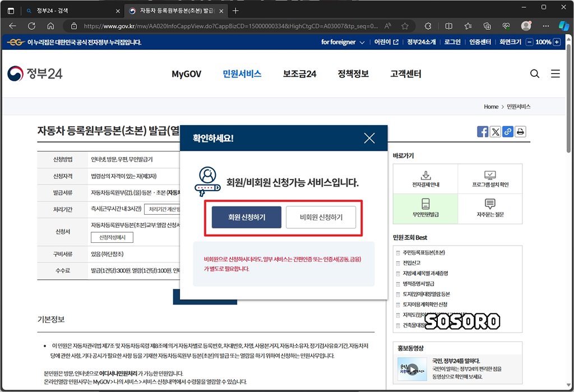
Task: Open 국민, 정부24를 말하다 video title
Action: point(456,361)
